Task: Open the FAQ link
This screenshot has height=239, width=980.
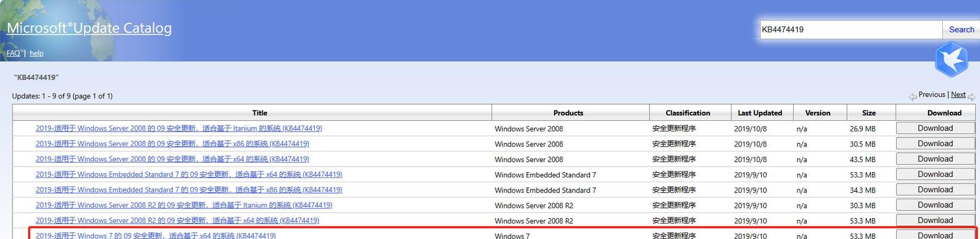Action: [x=13, y=53]
